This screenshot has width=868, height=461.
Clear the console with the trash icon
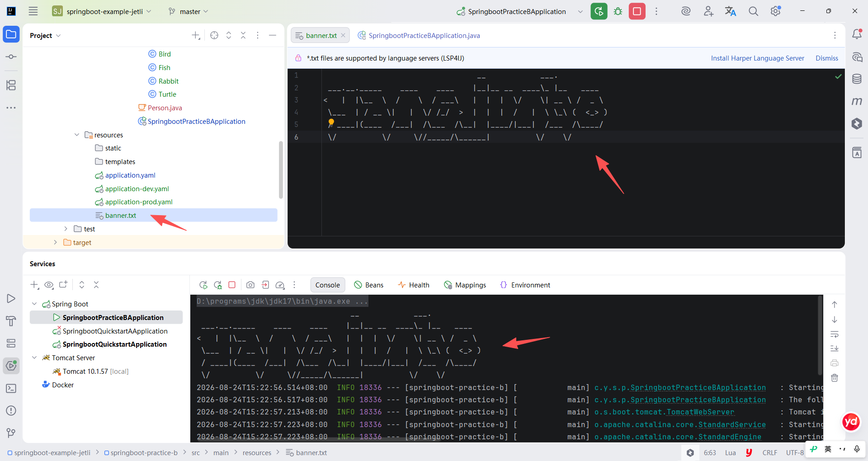click(x=835, y=378)
